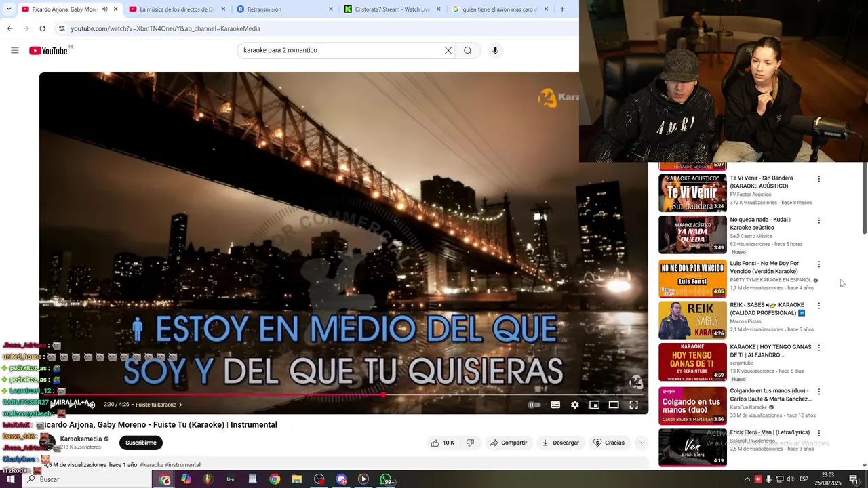This screenshot has height=488, width=868.
Task: Open the sidebar scrollbar on the right
Action: (x=864, y=199)
